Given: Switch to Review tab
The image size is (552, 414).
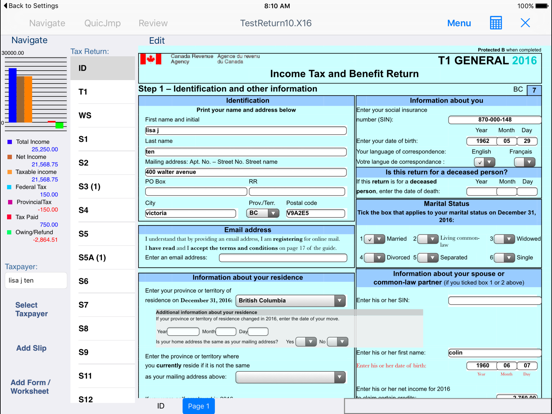Looking at the screenshot, I should point(153,23).
